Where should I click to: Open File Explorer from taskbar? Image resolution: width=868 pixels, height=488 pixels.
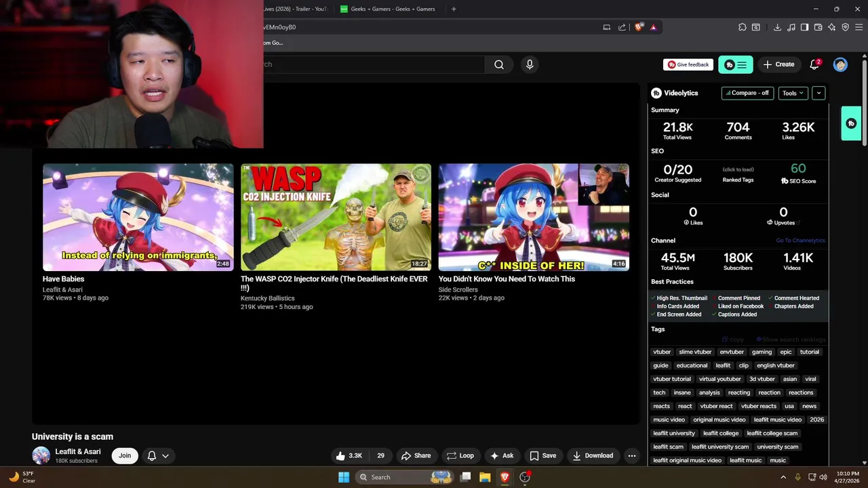click(485, 477)
